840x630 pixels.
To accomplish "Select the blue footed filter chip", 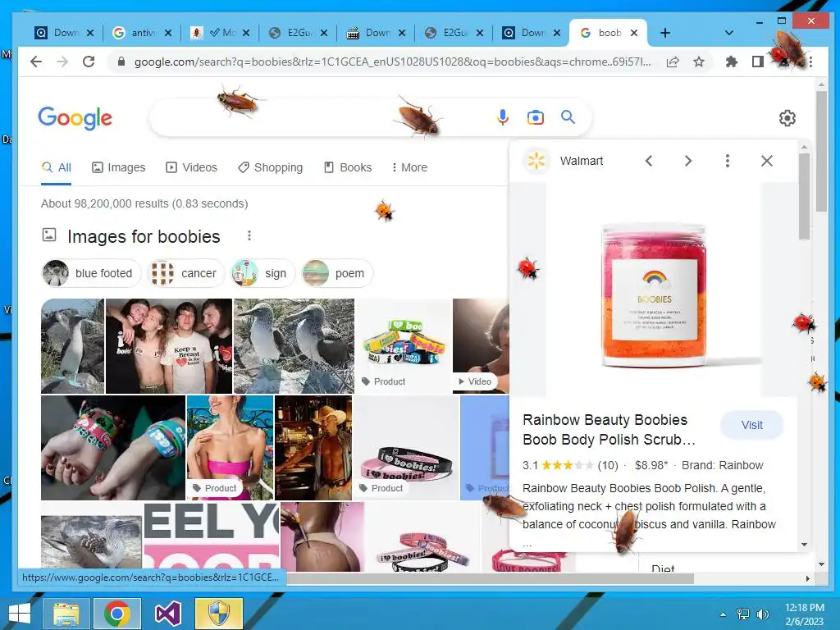I will (91, 273).
